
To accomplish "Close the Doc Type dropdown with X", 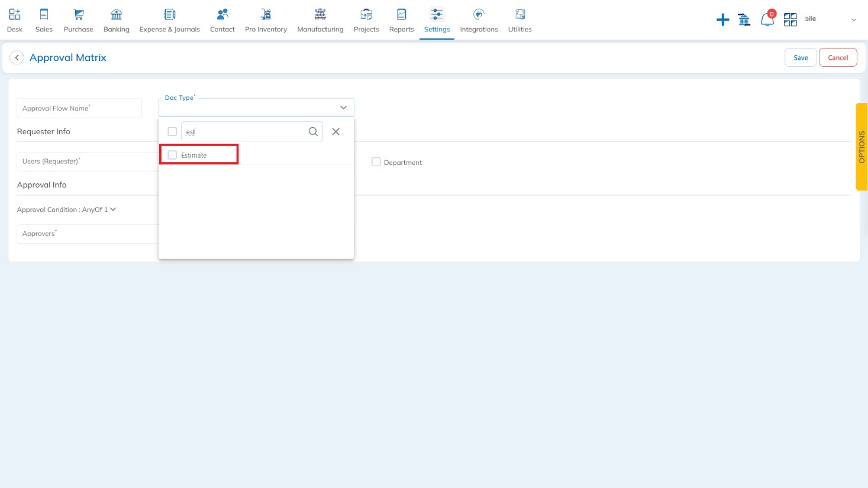I will tap(335, 132).
